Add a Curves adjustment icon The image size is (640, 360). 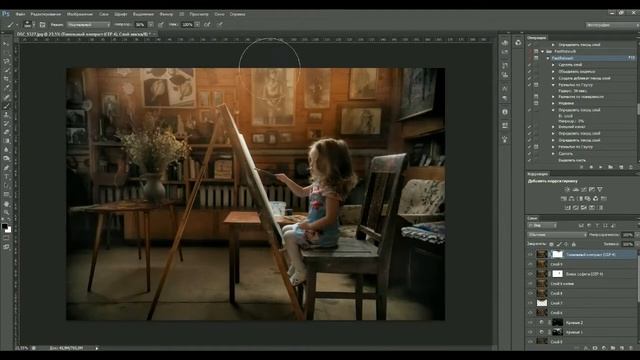tap(584, 189)
